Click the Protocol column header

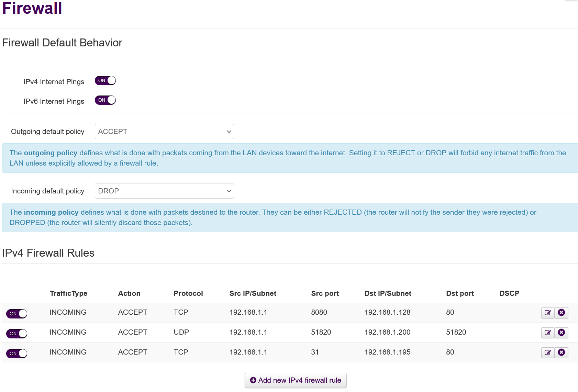[188, 293]
